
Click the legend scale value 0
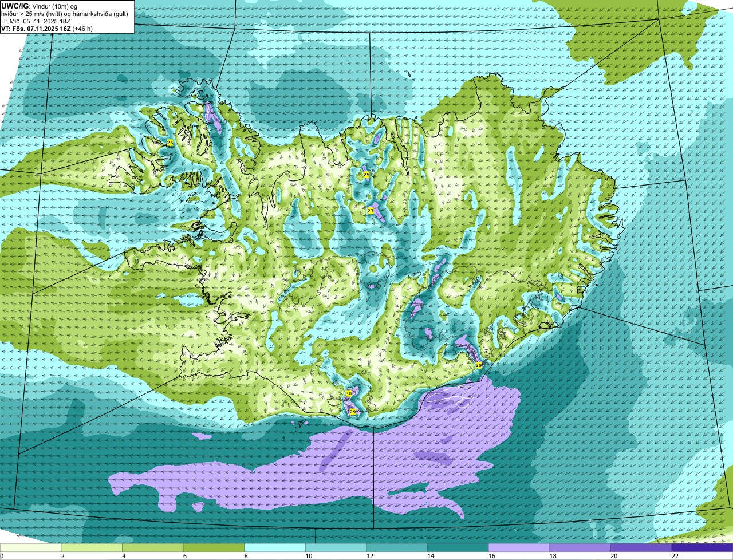(x=2, y=556)
